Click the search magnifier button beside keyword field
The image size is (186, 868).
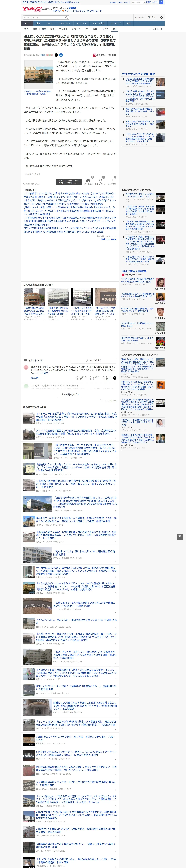tap(66, 18)
